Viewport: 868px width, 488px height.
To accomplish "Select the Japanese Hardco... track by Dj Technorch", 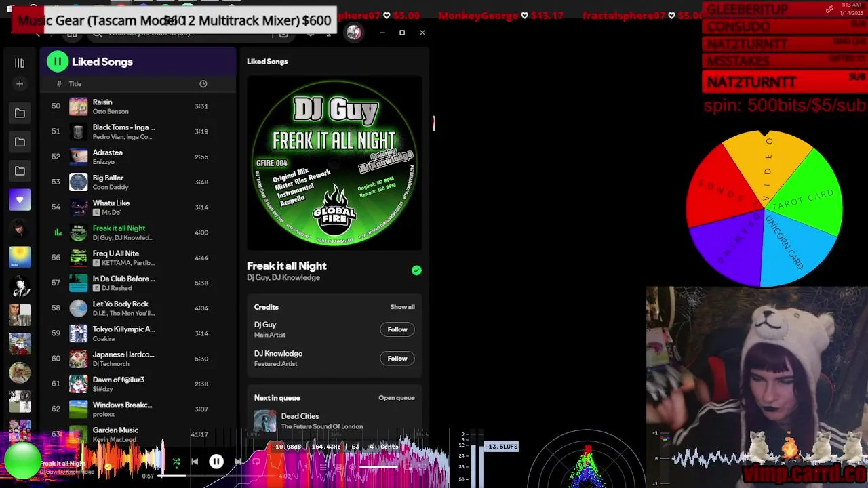I will [138, 359].
